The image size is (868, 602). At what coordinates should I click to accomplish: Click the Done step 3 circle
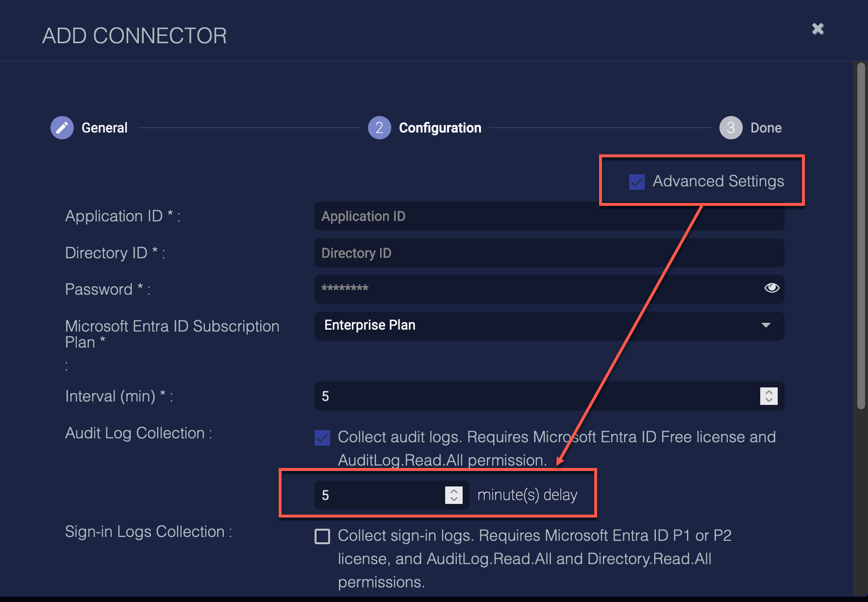point(731,128)
